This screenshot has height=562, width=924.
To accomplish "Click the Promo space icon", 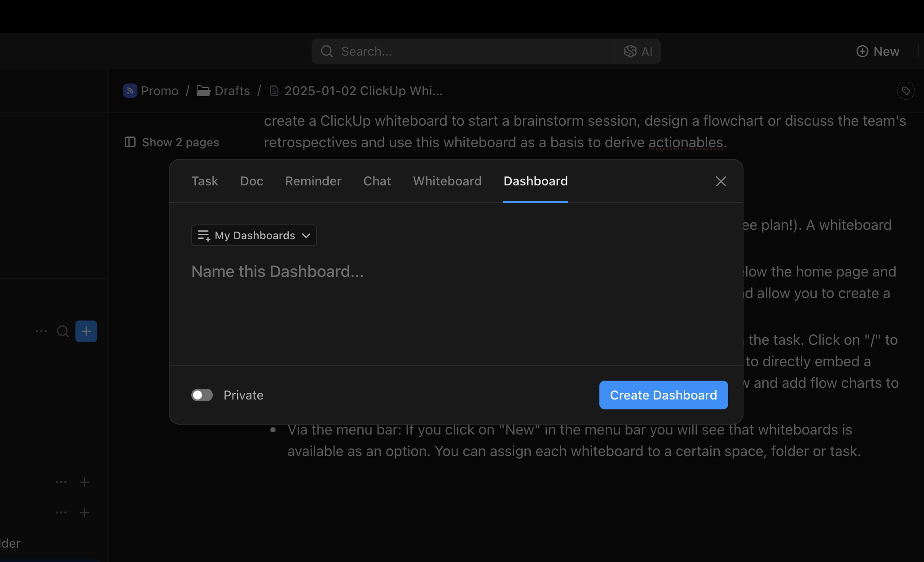I will click(x=130, y=91).
